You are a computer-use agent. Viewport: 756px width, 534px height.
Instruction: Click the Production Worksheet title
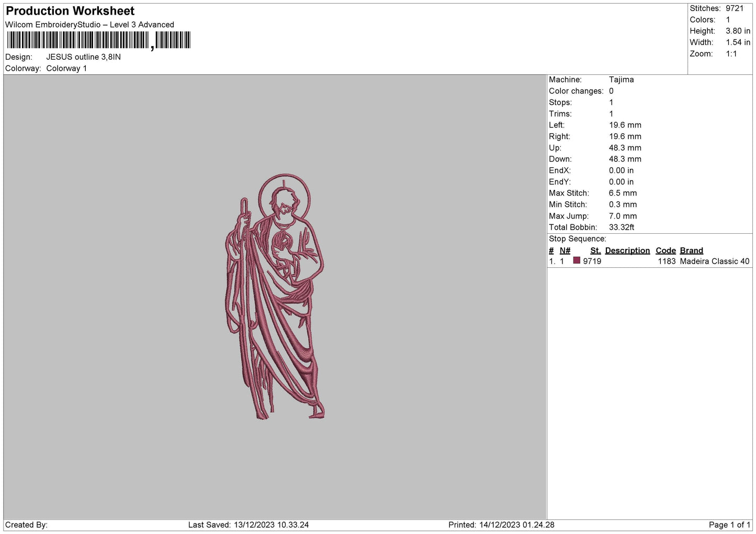[70, 11]
